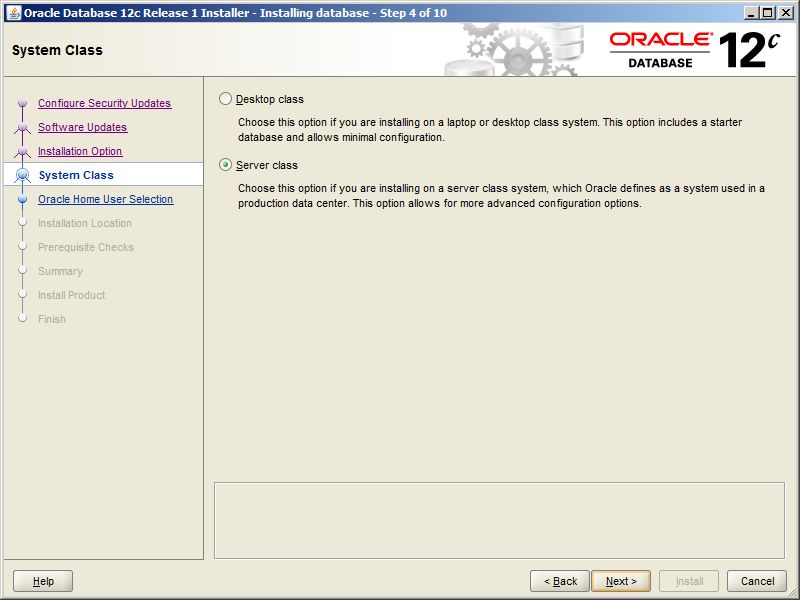Viewport: 800px width, 600px height.
Task: Open the Configure Security Updates step
Action: [105, 103]
